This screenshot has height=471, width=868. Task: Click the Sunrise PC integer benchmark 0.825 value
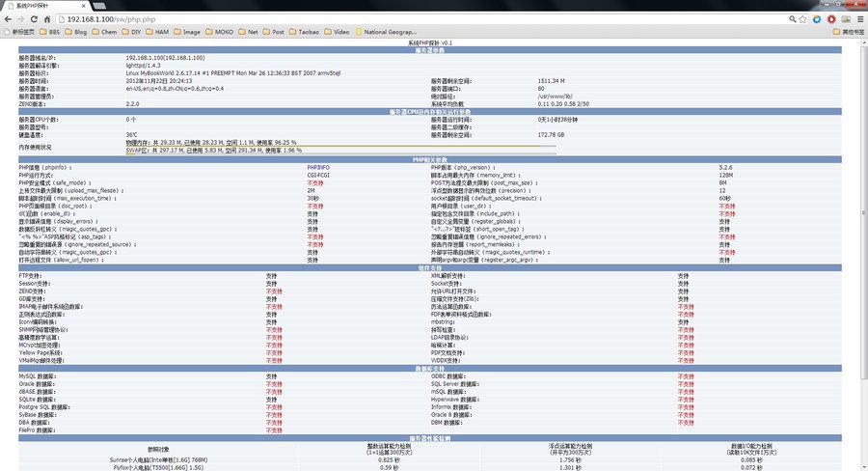tap(390, 460)
